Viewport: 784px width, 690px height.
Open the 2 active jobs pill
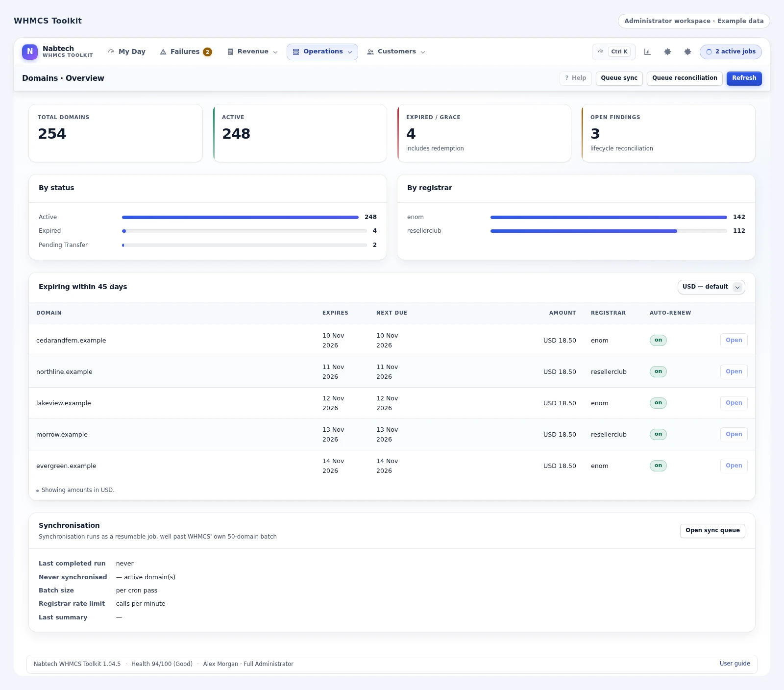[731, 52]
